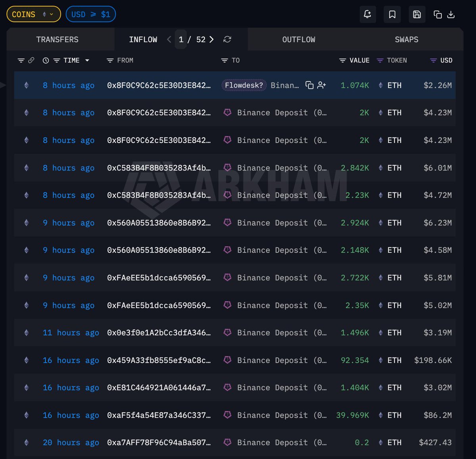
Task: Open sender address 0xaF5f4a54E87a346C337…
Action: coord(159,415)
